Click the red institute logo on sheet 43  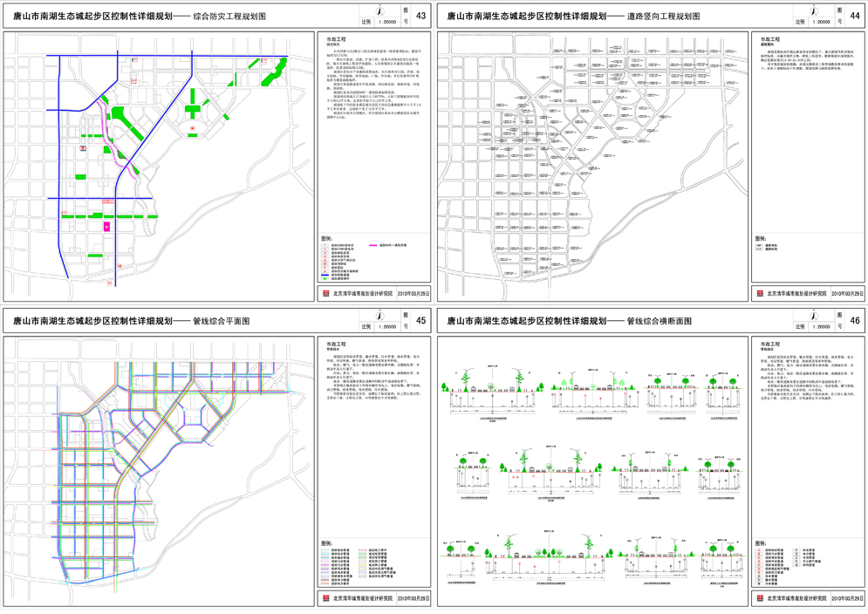tap(327, 294)
